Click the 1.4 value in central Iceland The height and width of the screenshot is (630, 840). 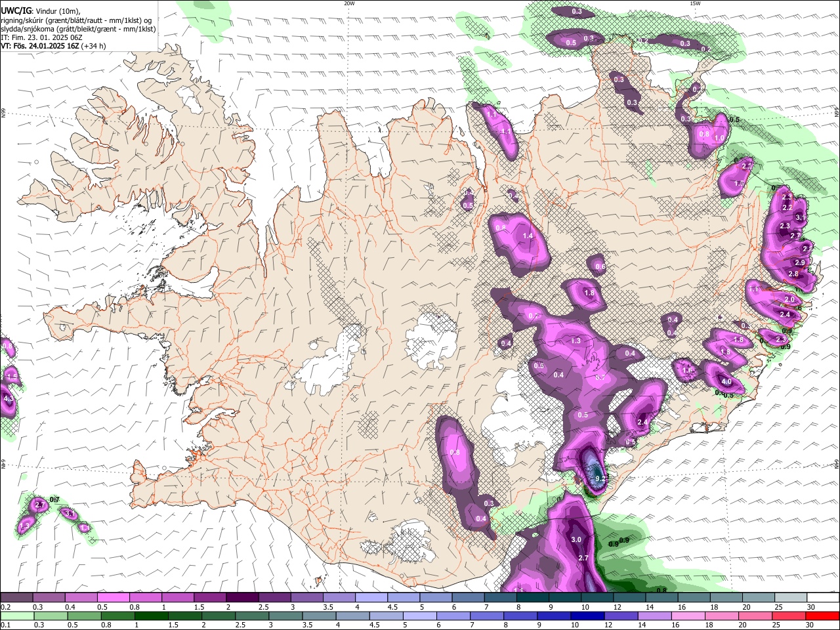tap(528, 236)
